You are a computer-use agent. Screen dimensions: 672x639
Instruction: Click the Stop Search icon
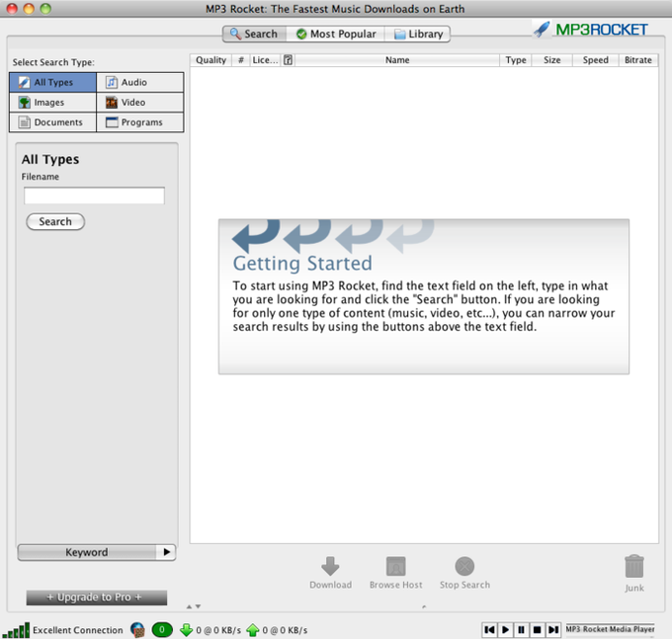(x=464, y=566)
